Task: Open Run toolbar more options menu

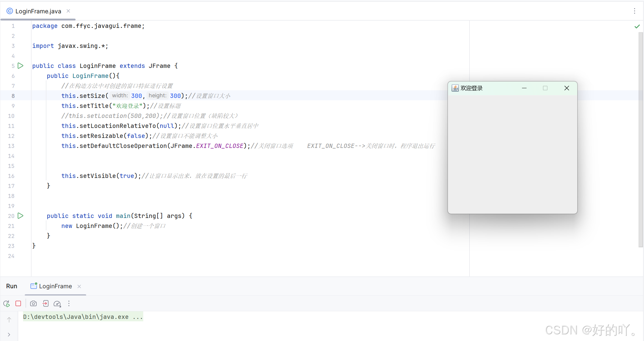Action: click(69, 303)
